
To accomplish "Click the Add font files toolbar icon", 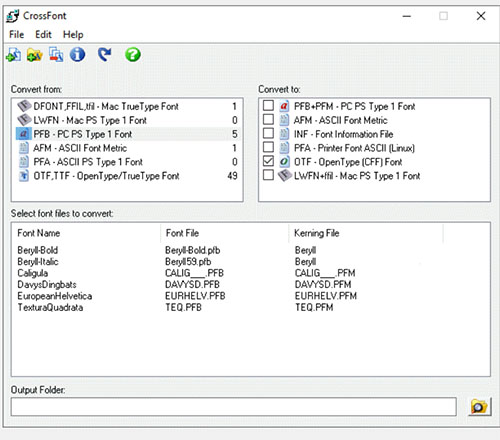I will (x=14, y=55).
